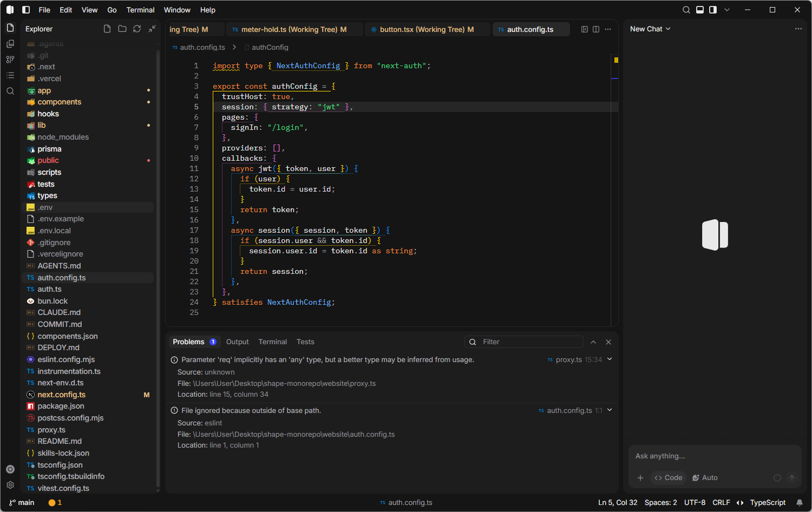This screenshot has width=812, height=512.
Task: Collapse the auth.config.ts problem entry chevron
Action: point(610,410)
